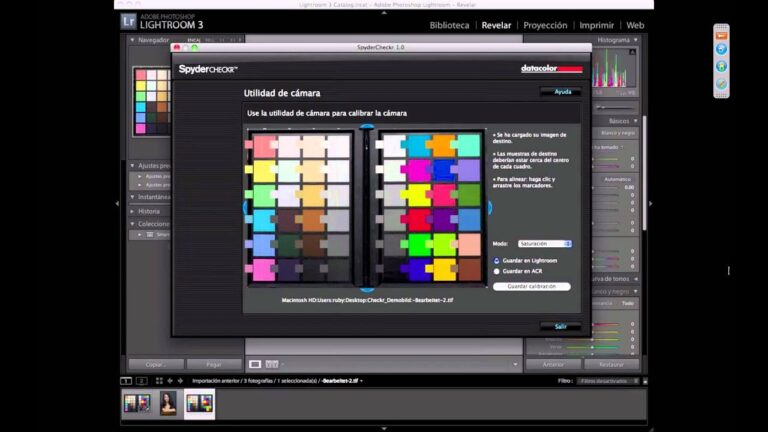Image resolution: width=768 pixels, height=432 pixels.
Task: Select Guardar en ACR radio option
Action: point(496,271)
